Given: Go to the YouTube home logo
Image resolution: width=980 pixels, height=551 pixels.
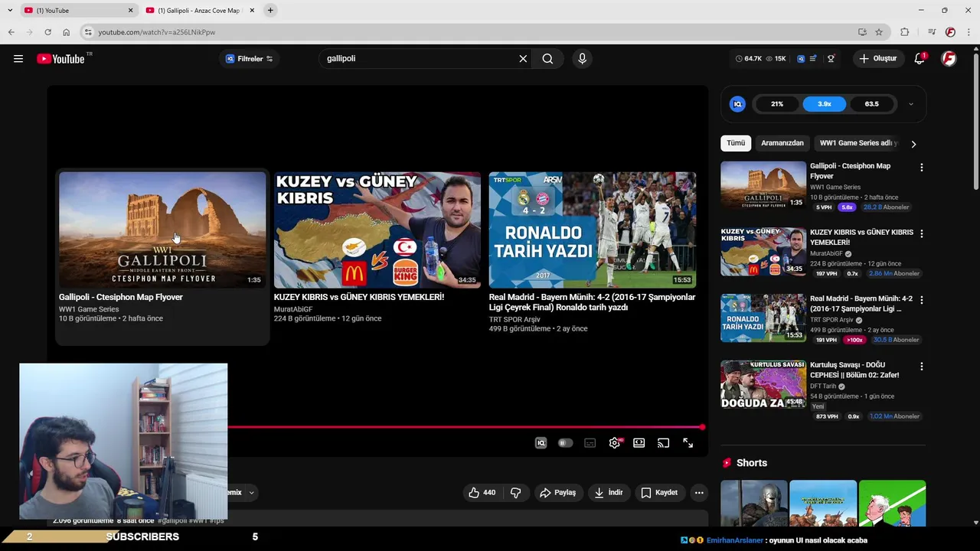Looking at the screenshot, I should (x=60, y=59).
